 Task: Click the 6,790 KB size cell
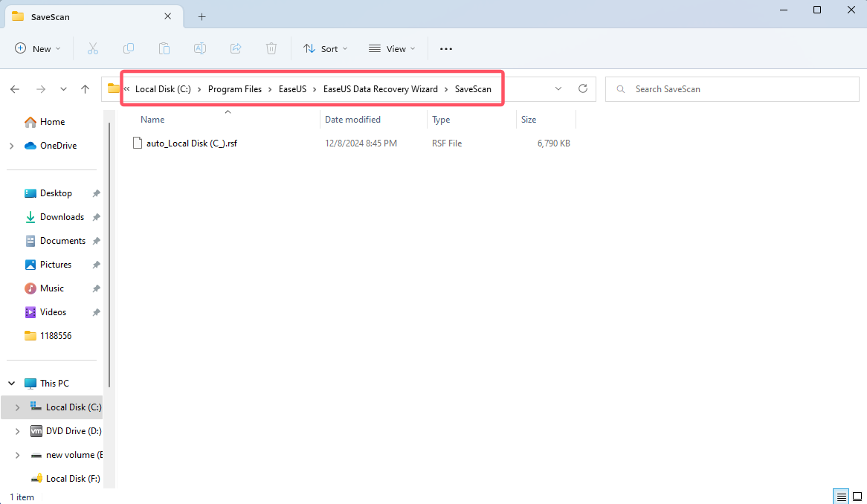tap(553, 143)
